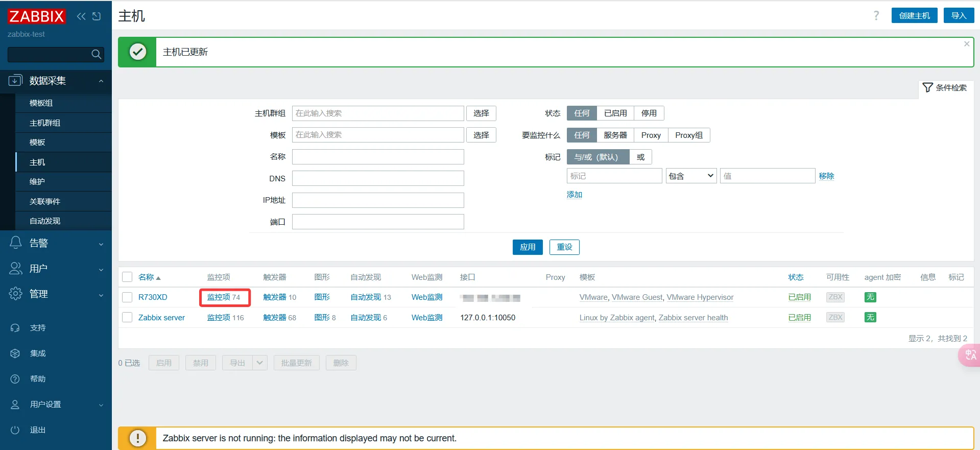
Task: Open the export format dropdown arrow
Action: click(x=260, y=363)
